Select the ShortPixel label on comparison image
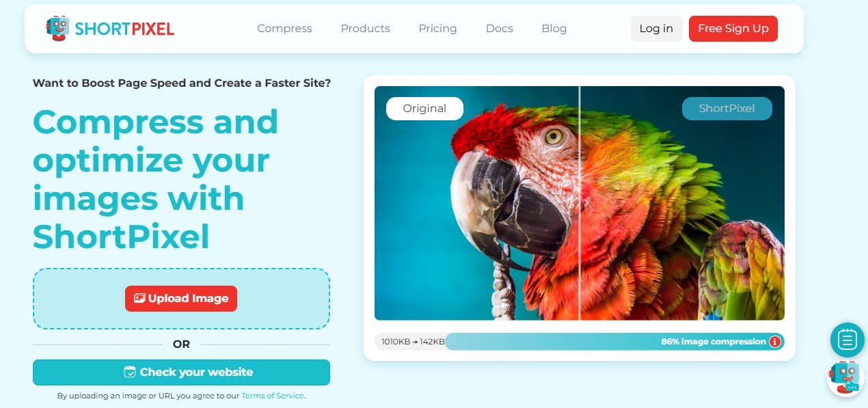Viewport: 868px width, 408px height. click(x=727, y=109)
